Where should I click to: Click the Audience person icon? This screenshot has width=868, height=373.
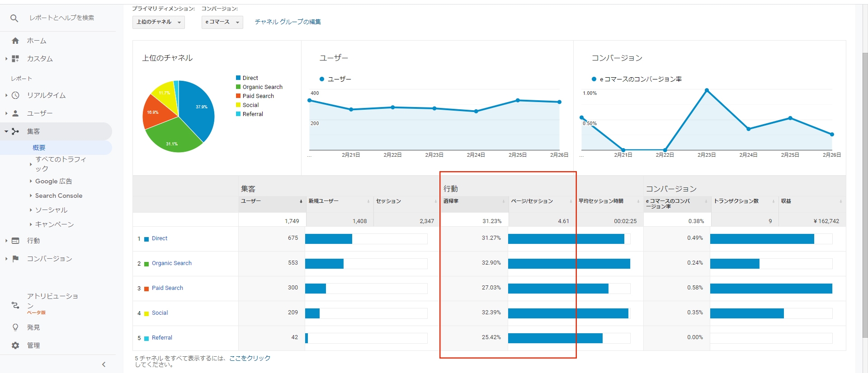click(x=15, y=113)
